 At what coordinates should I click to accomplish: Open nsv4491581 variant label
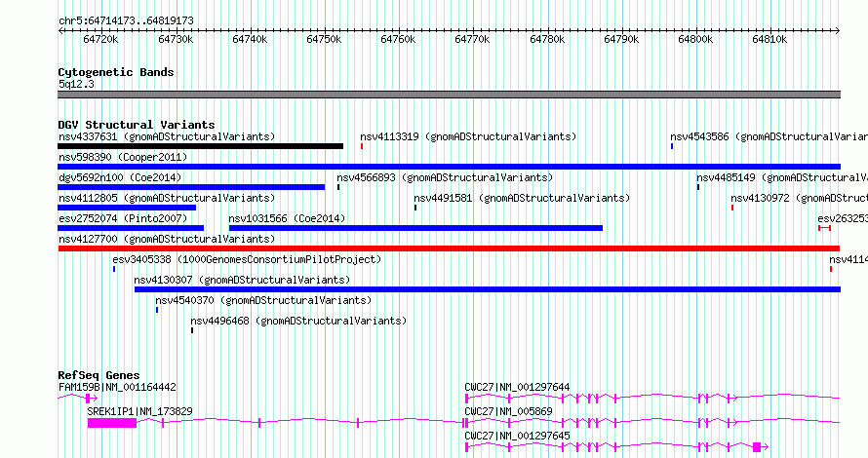(x=522, y=198)
